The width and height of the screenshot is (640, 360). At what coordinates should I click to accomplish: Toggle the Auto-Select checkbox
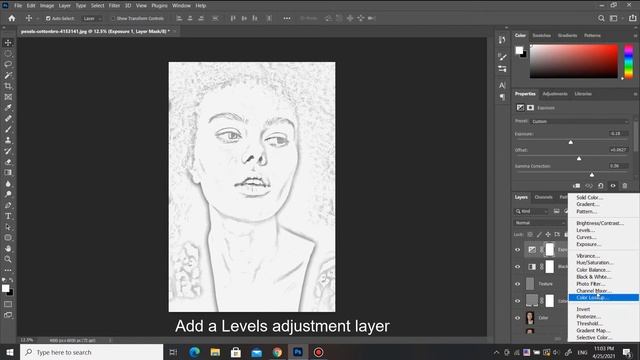(x=48, y=18)
